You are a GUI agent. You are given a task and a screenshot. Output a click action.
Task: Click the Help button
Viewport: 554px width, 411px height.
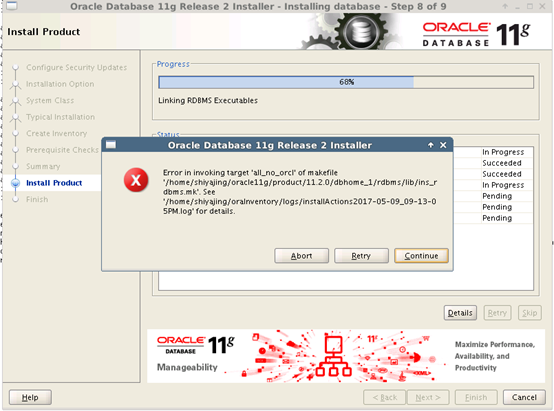[30, 397]
